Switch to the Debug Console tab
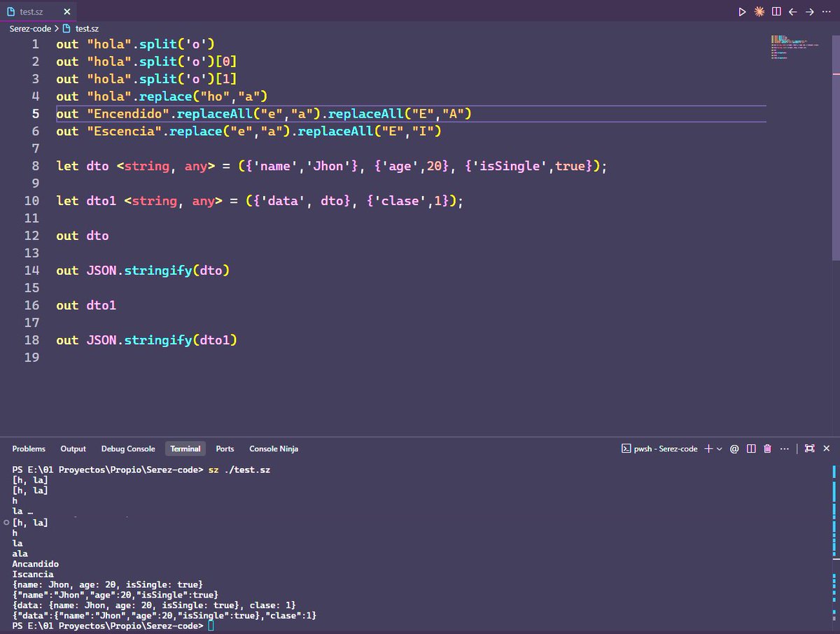 128,449
